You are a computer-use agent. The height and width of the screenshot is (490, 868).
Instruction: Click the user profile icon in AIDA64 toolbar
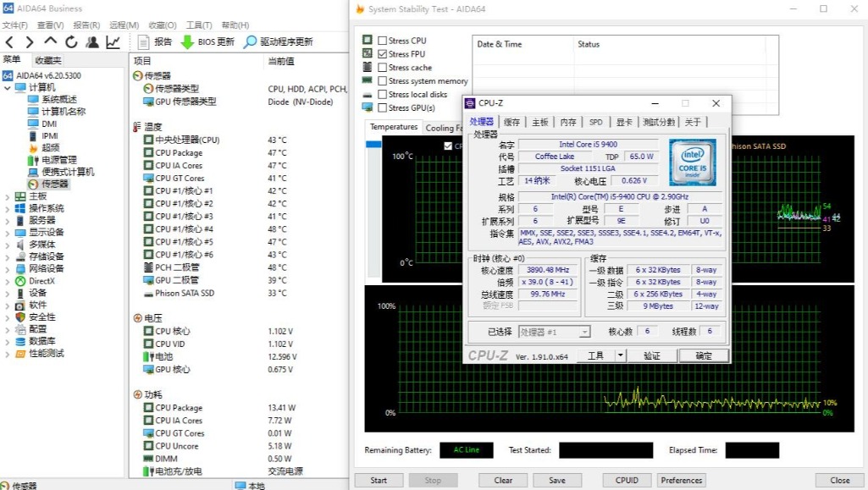(92, 42)
